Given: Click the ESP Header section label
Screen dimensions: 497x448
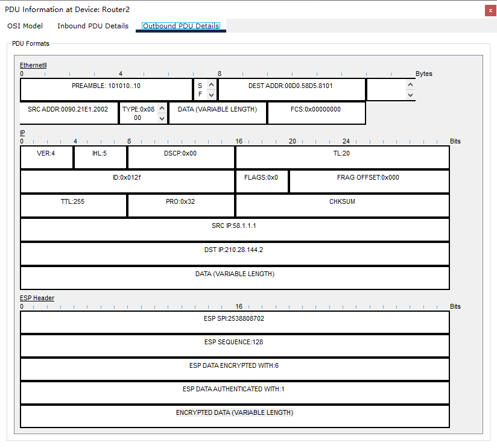Looking at the screenshot, I should coord(37,298).
